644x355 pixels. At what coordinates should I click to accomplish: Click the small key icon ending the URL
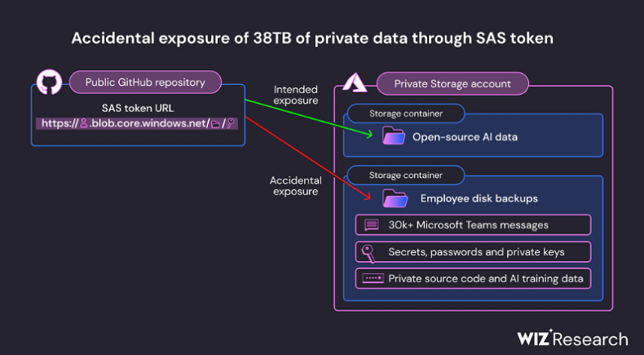[x=231, y=124]
